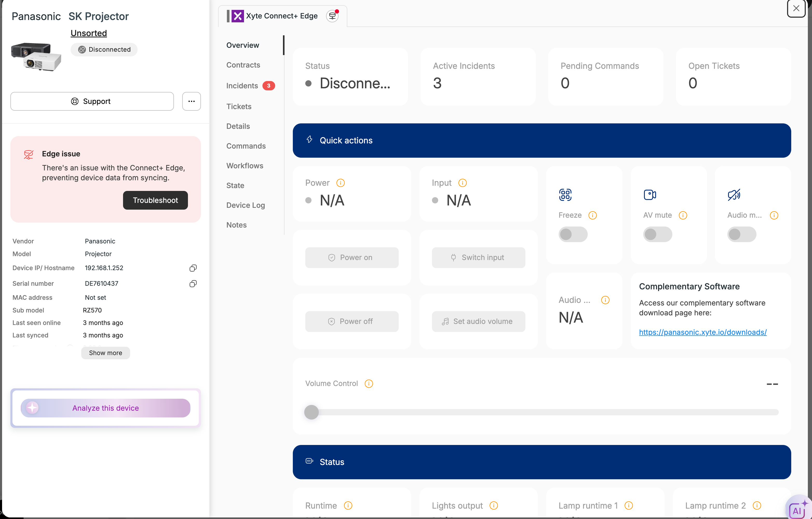This screenshot has height=519, width=812.
Task: Click info icon beside Audio N/A card
Action: (605, 300)
